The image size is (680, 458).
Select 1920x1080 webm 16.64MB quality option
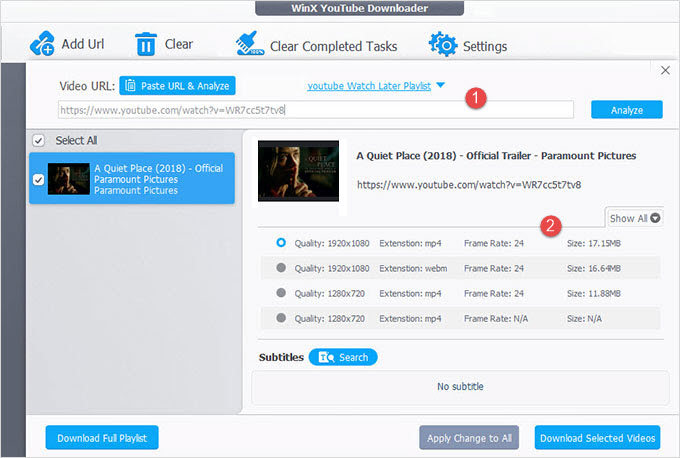point(281,268)
